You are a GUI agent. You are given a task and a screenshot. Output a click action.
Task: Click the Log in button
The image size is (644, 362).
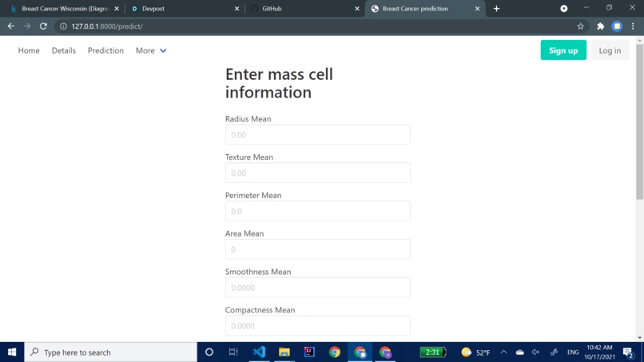point(610,50)
